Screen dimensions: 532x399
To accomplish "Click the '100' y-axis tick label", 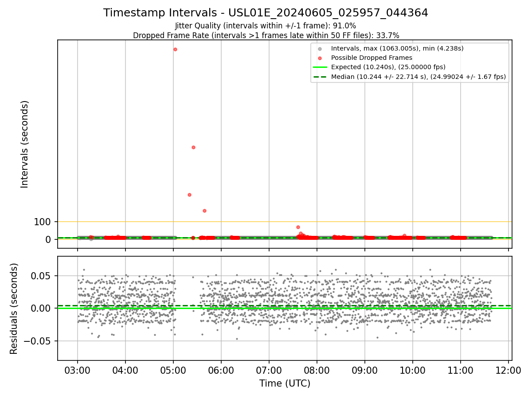I will click(x=43, y=222).
